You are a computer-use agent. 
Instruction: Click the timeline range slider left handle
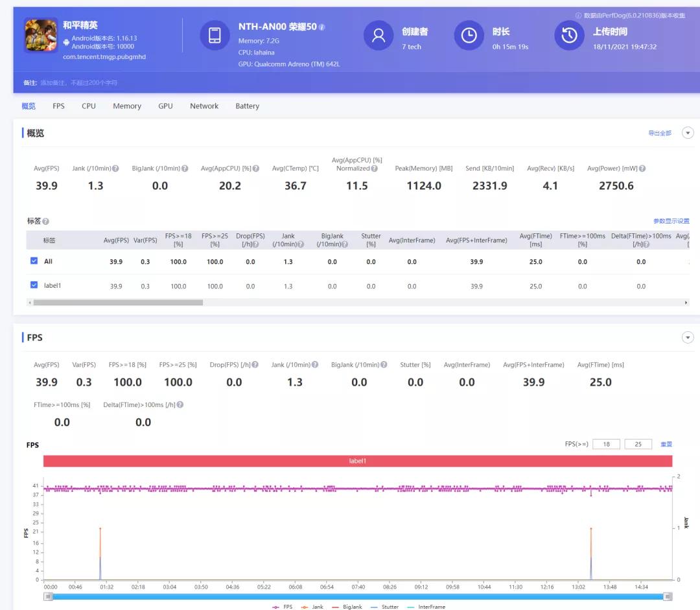coord(48,596)
